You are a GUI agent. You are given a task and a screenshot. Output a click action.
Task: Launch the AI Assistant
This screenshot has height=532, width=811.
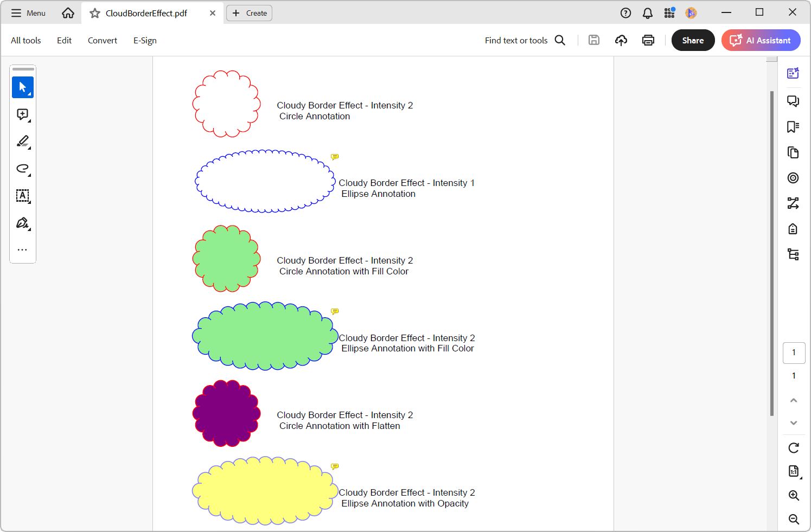(x=761, y=40)
